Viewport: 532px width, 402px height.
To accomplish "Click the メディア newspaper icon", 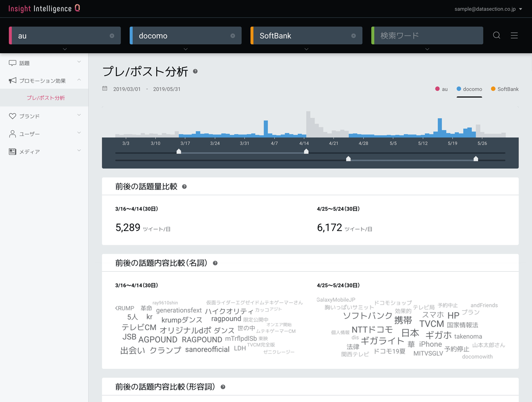I will (12, 152).
